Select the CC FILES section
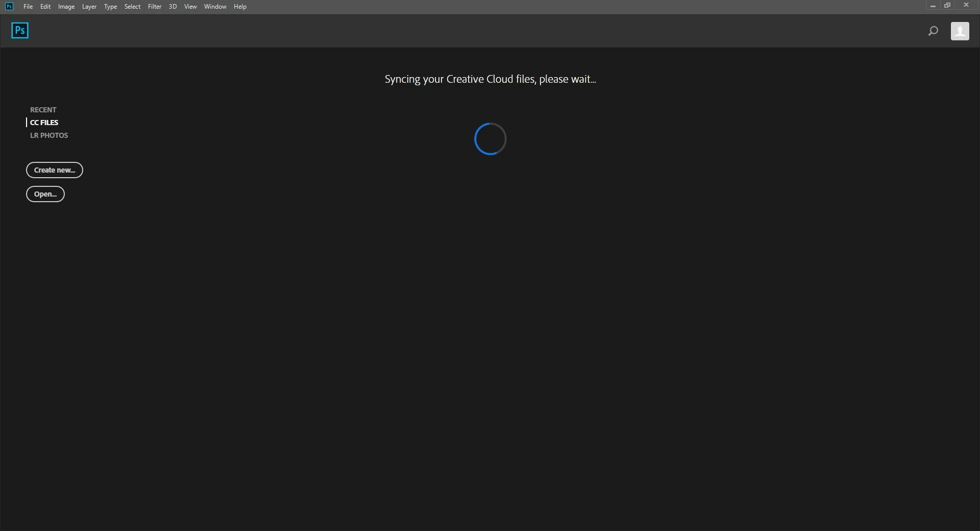 pos(44,123)
